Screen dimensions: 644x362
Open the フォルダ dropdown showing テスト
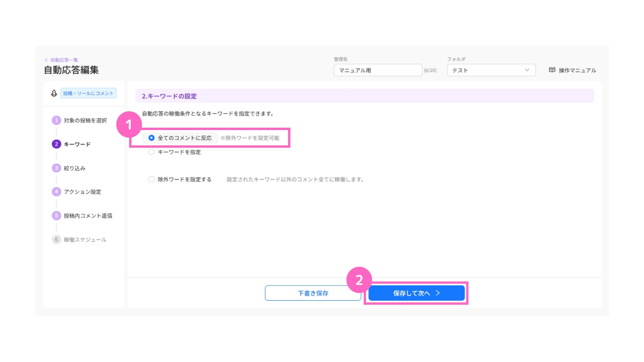(491, 70)
